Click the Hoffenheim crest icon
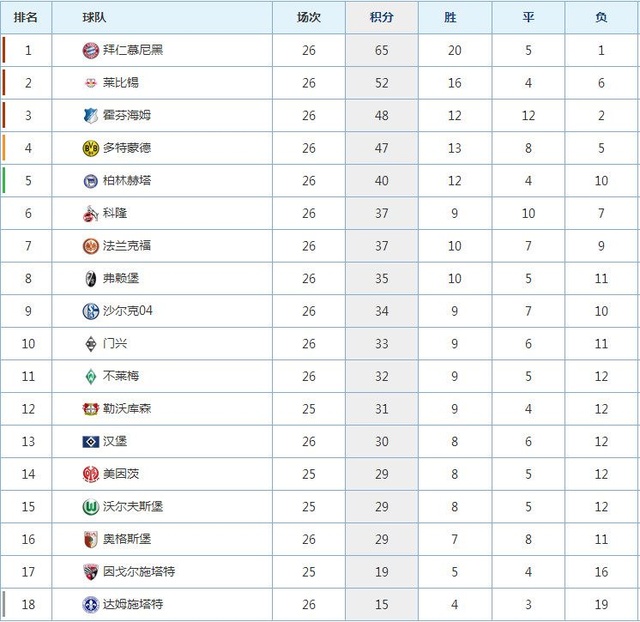Viewport: 640px width, 622px height. (91, 116)
